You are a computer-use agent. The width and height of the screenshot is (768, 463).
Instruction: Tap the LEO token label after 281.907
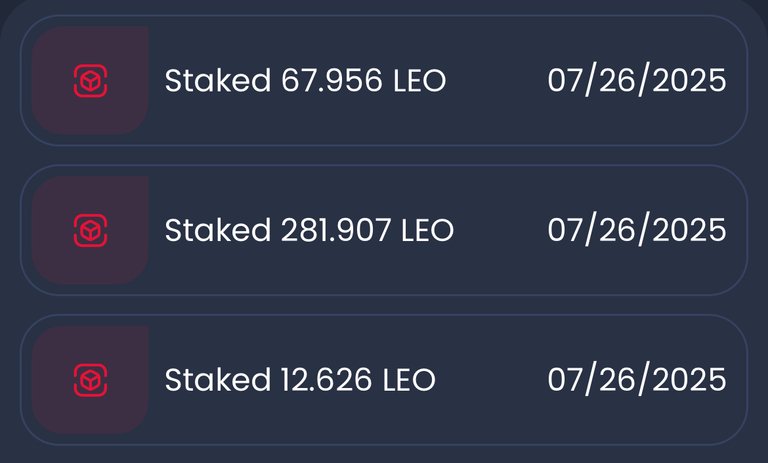428,230
